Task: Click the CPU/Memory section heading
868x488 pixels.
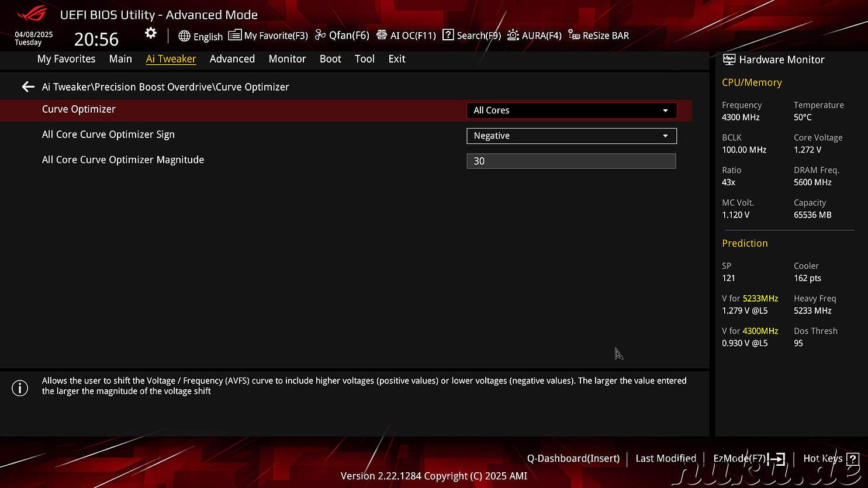Action: [x=752, y=82]
